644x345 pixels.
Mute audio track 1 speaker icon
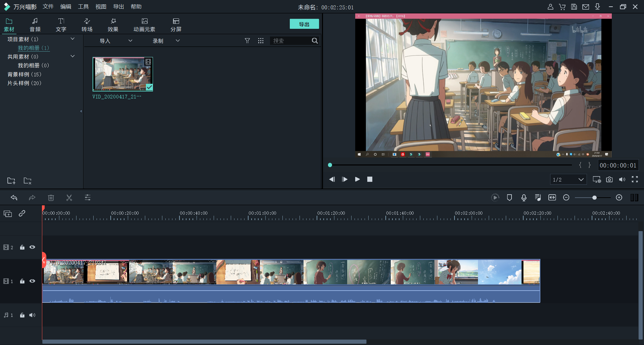tap(32, 315)
